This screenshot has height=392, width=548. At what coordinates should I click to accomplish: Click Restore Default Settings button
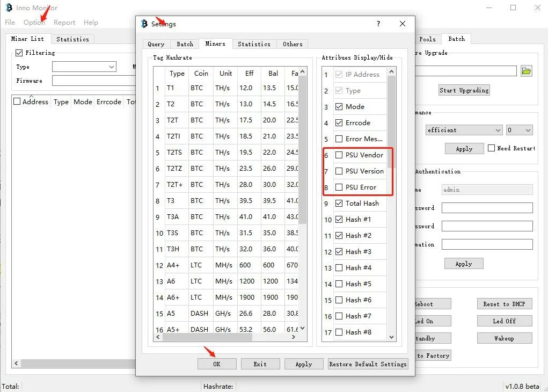(x=368, y=364)
